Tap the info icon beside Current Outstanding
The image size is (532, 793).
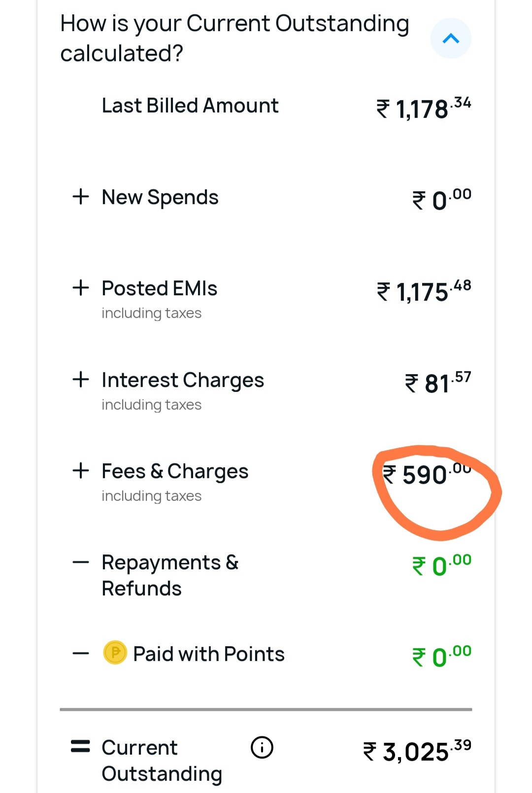tap(262, 747)
